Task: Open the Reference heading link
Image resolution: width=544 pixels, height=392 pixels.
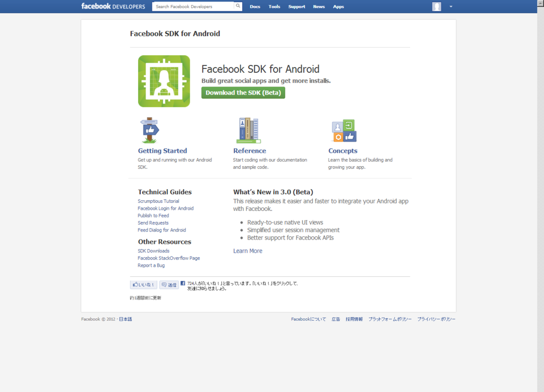Action: pos(250,150)
